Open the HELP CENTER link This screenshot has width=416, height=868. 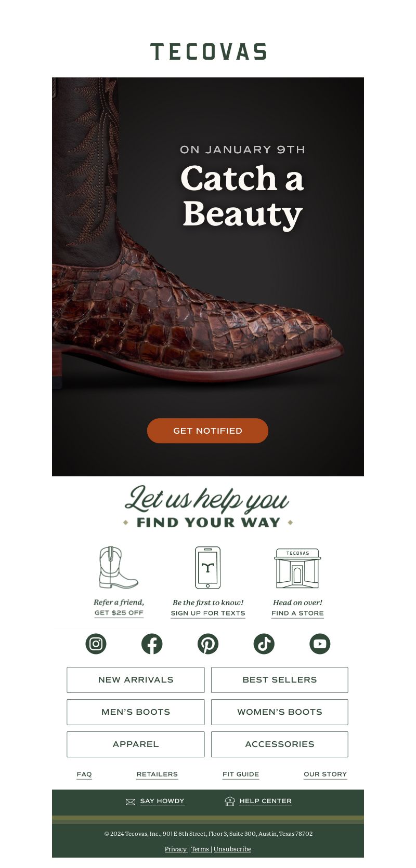point(266,801)
